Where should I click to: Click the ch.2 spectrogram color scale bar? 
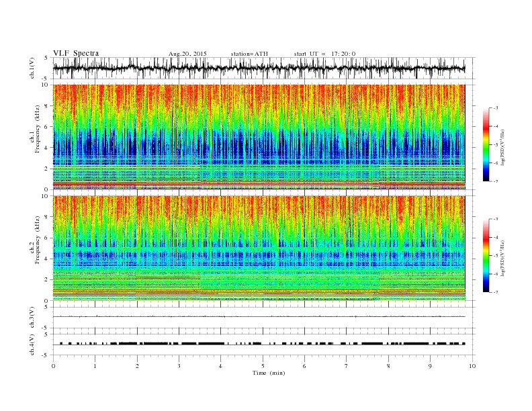(486, 256)
